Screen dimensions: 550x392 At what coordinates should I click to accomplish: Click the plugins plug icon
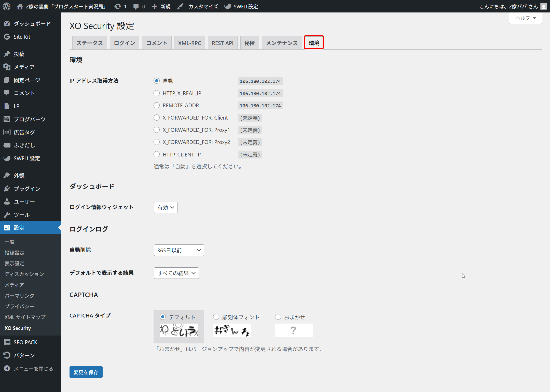(x=7, y=188)
